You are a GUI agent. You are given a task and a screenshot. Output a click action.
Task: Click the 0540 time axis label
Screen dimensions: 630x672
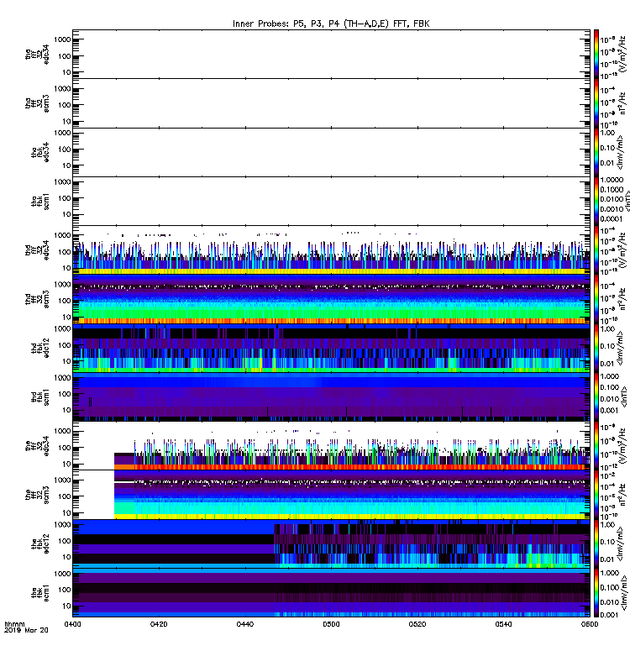[x=503, y=624]
